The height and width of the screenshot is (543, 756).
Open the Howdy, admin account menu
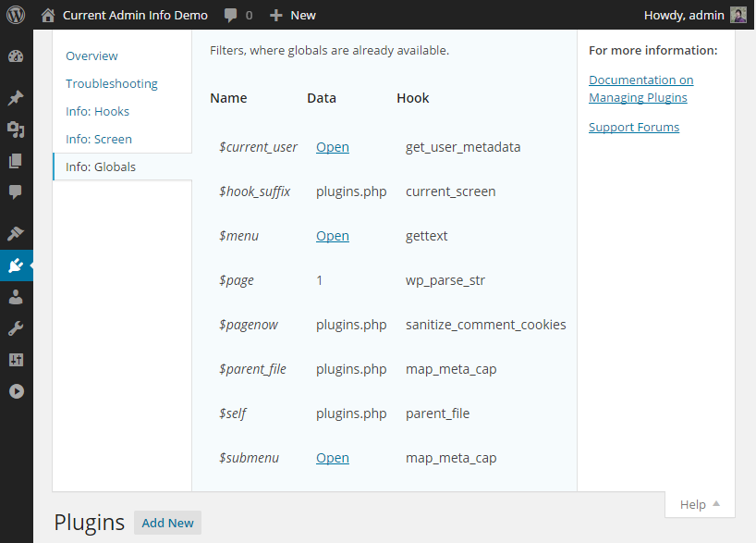point(694,15)
